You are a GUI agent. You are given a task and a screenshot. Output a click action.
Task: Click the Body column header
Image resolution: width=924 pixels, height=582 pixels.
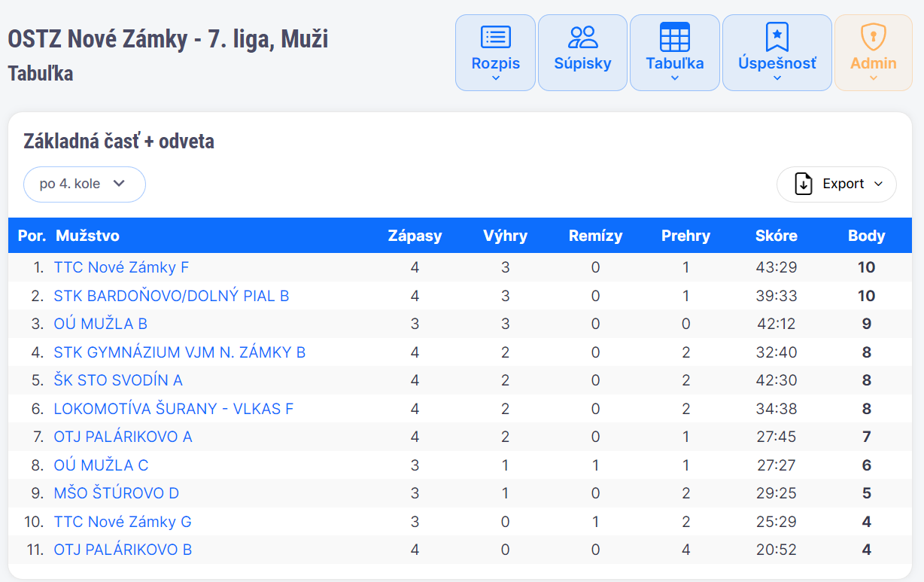coord(866,236)
